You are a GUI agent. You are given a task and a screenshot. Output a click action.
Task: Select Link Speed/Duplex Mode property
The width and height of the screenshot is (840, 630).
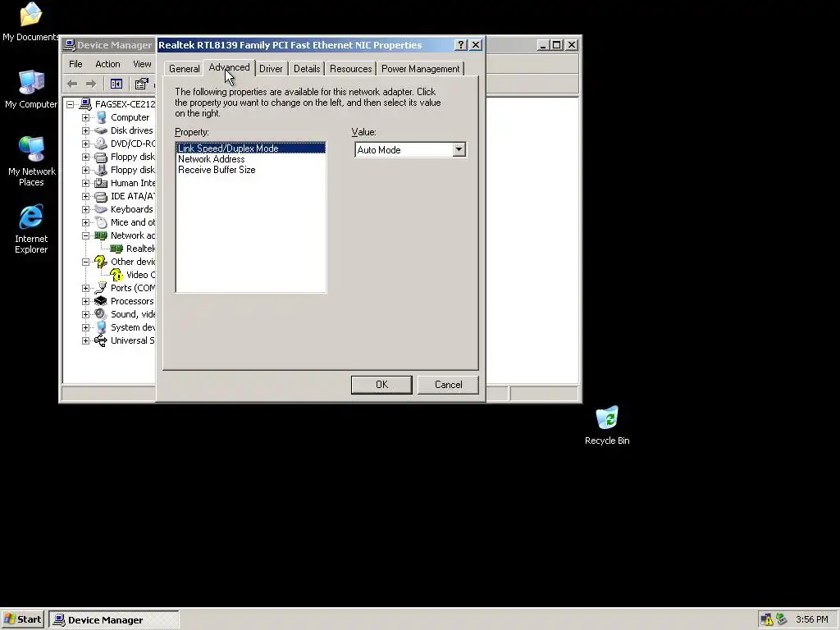pyautogui.click(x=251, y=148)
